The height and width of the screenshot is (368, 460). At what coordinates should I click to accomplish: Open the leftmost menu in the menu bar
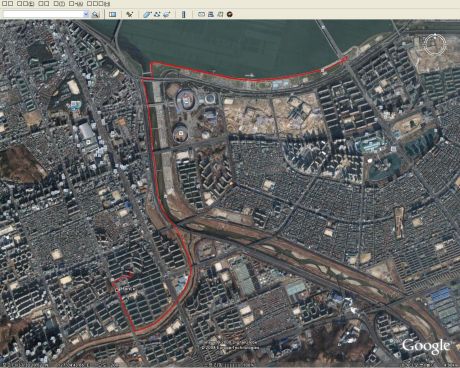(7, 4)
